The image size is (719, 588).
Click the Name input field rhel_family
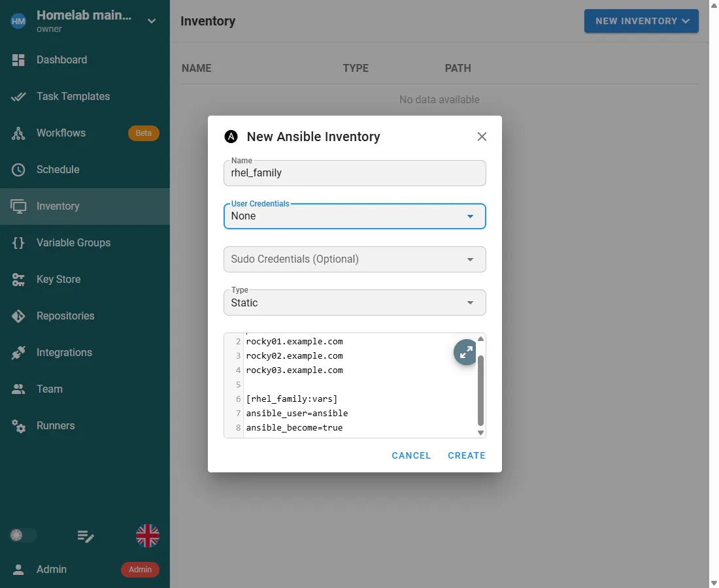pyautogui.click(x=355, y=173)
